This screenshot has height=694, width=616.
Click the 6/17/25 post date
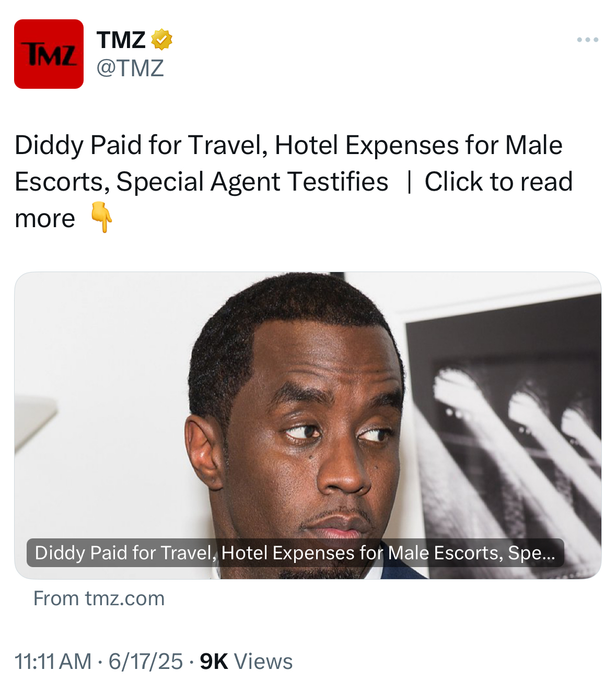146,662
